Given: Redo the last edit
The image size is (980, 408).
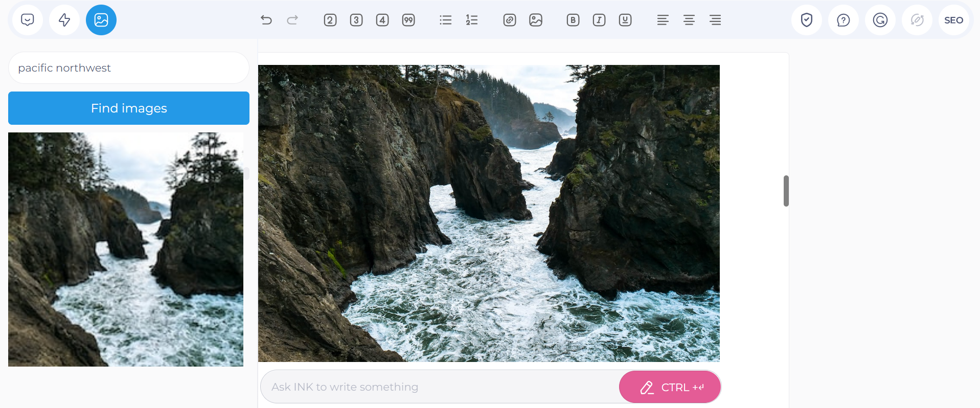Looking at the screenshot, I should [x=292, y=20].
